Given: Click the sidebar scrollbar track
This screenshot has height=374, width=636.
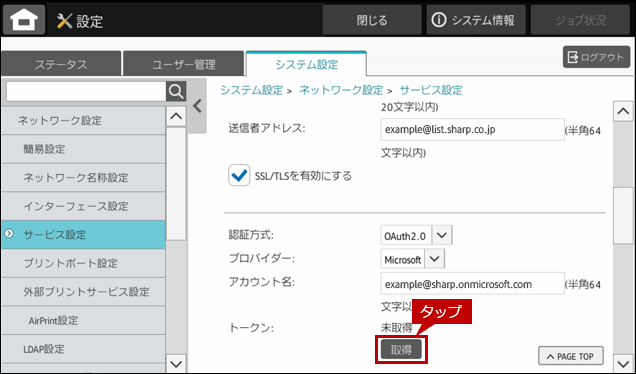Looking at the screenshot, I should point(176,297).
